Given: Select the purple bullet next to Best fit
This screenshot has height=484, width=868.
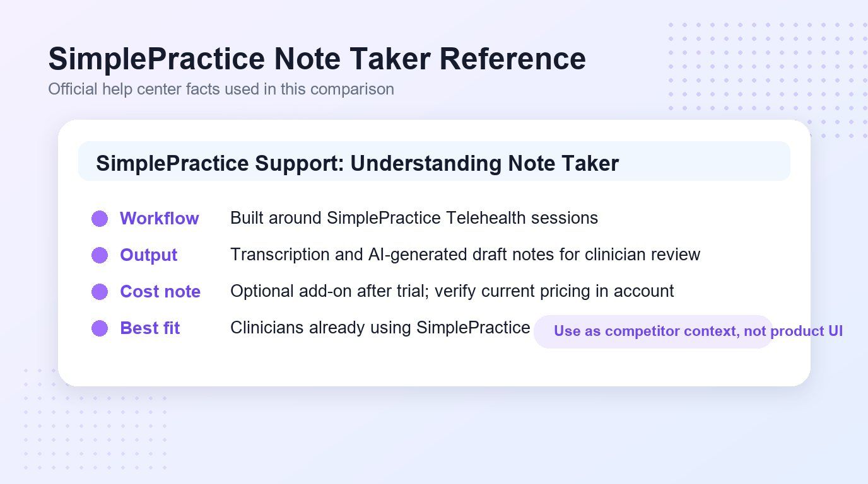Looking at the screenshot, I should (100, 328).
